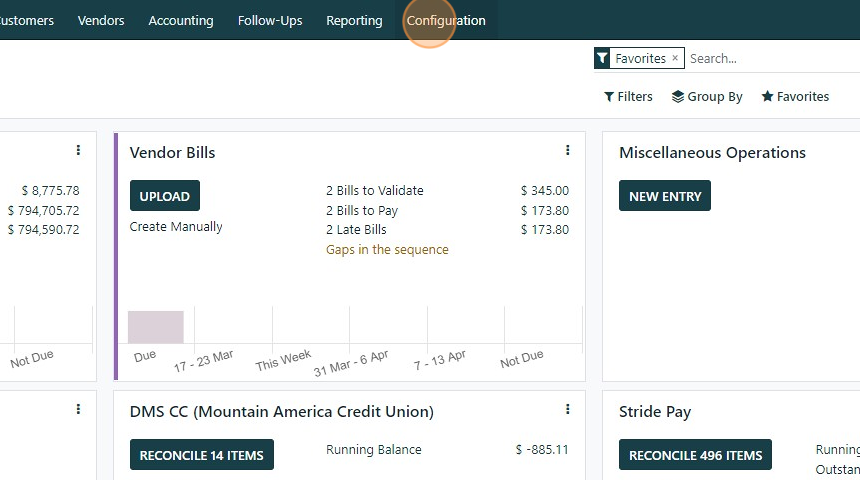Focus the Search input field

[770, 58]
